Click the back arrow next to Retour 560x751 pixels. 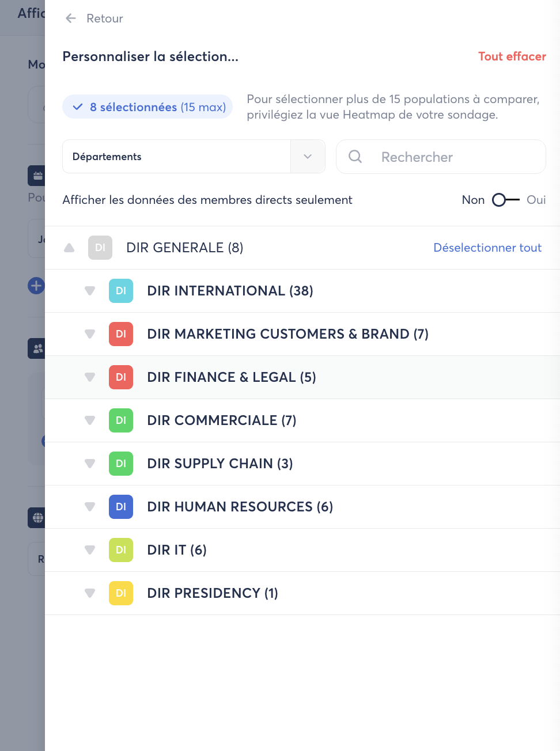point(71,18)
